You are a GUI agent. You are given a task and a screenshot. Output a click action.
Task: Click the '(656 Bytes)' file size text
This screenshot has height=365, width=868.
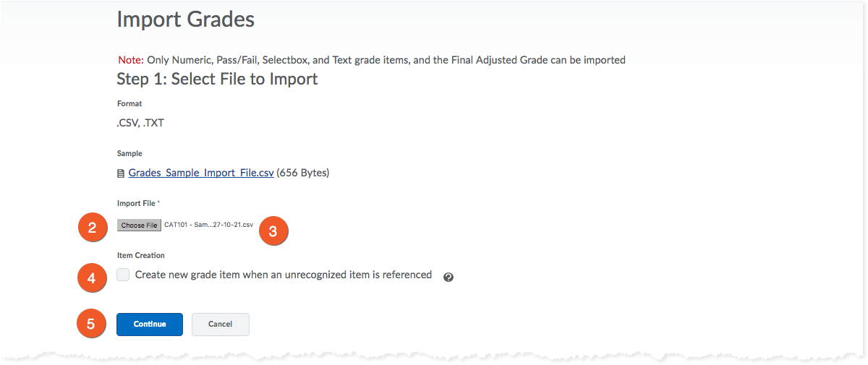click(x=303, y=173)
